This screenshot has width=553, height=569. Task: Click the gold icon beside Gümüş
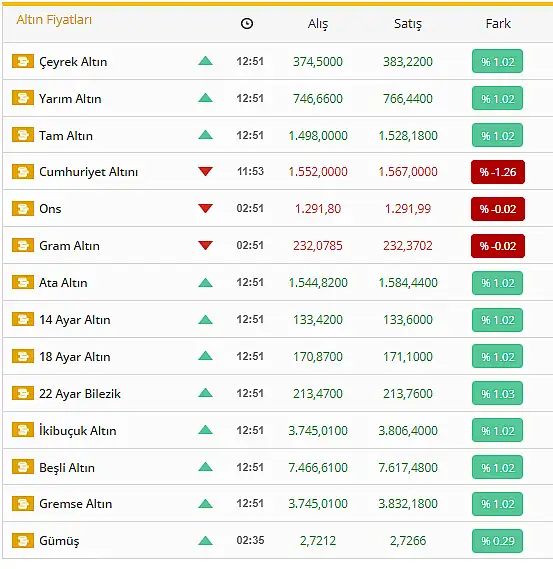click(23, 540)
